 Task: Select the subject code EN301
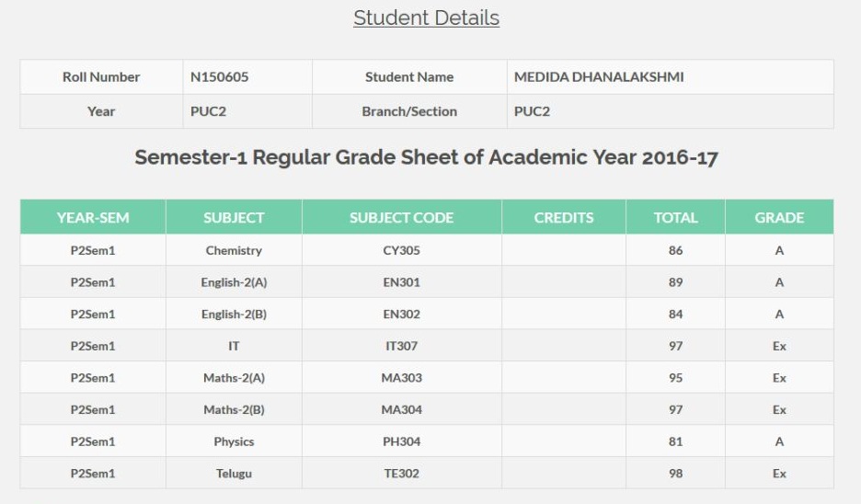click(401, 282)
